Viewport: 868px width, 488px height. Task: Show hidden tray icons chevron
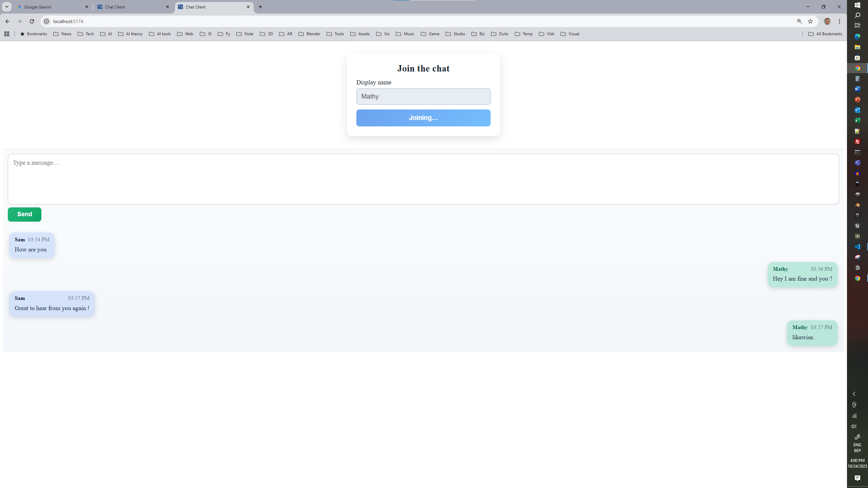[x=854, y=394]
